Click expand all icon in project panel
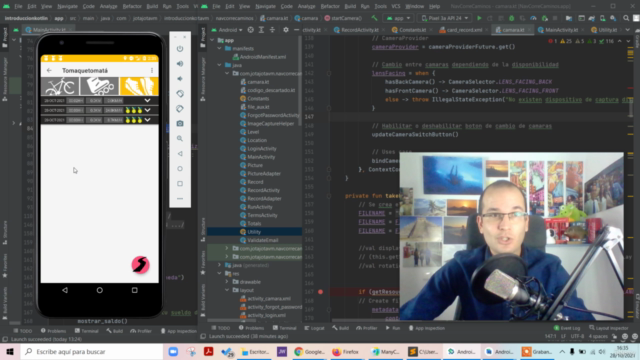This screenshot has height=360, width=640. (x=261, y=30)
